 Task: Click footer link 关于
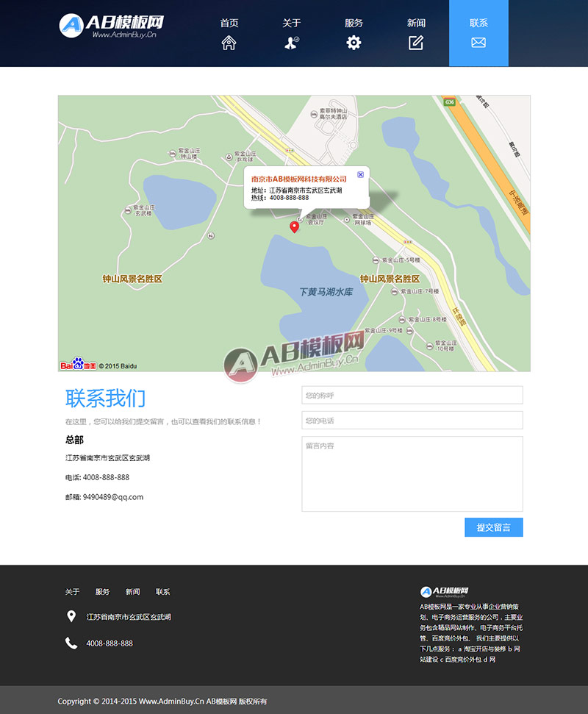(72, 591)
